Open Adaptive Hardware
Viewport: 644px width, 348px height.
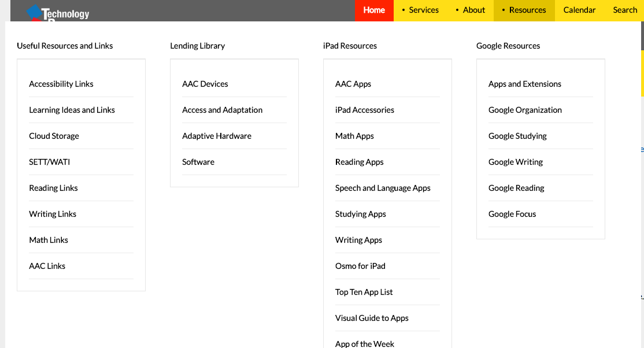(x=216, y=136)
